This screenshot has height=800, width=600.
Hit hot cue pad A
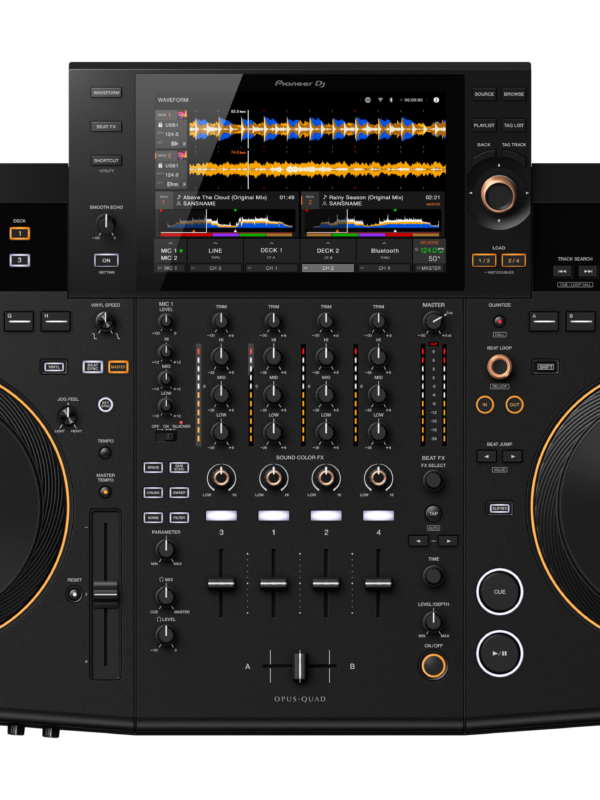(544, 321)
